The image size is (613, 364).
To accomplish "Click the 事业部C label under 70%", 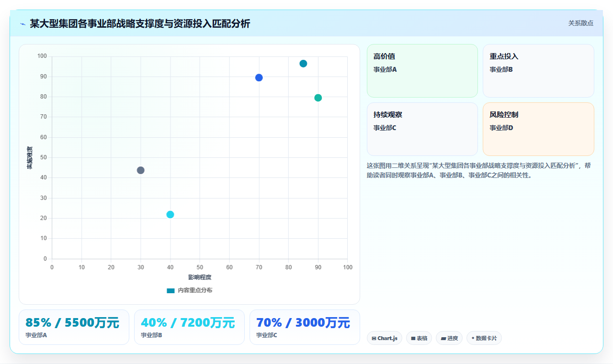I will click(x=267, y=335).
